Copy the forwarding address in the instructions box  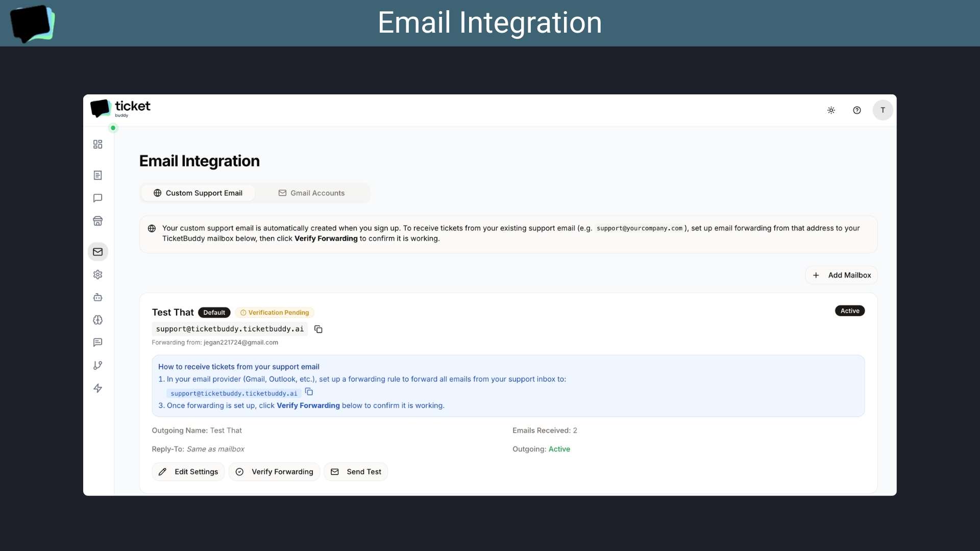(309, 392)
